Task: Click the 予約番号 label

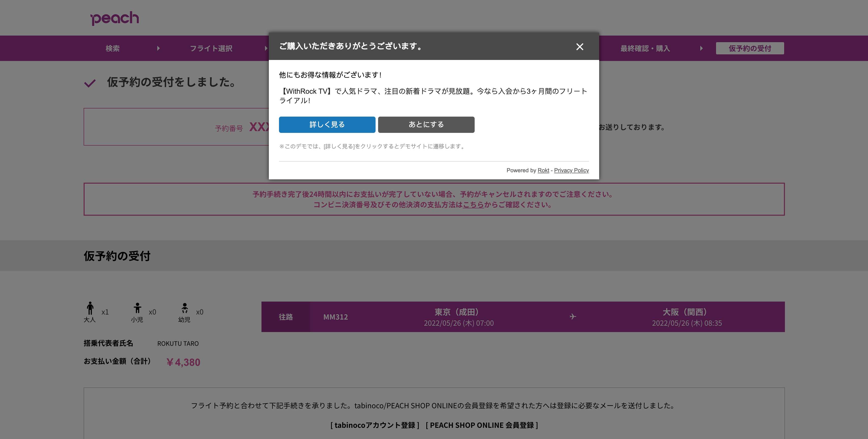Action: point(229,128)
